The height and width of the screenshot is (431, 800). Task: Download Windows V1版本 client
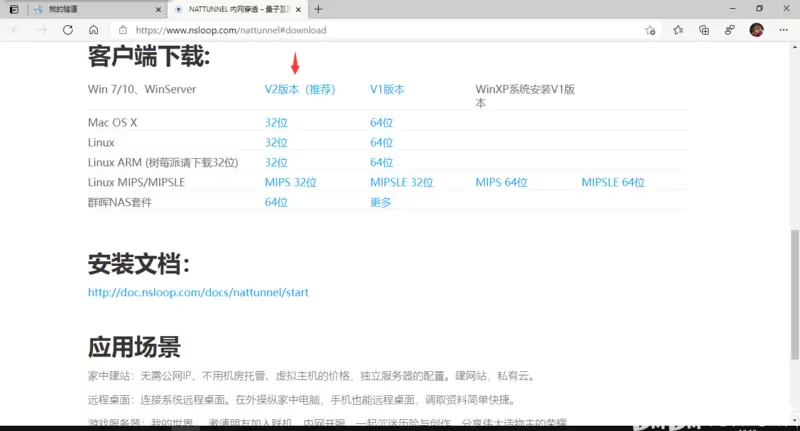[x=387, y=89]
